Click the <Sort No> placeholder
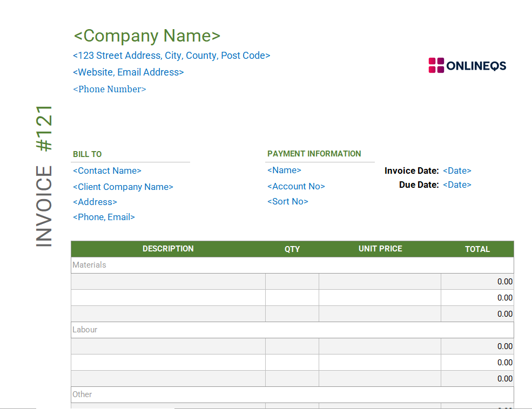Viewport: 532px width, 409px height. point(288,201)
